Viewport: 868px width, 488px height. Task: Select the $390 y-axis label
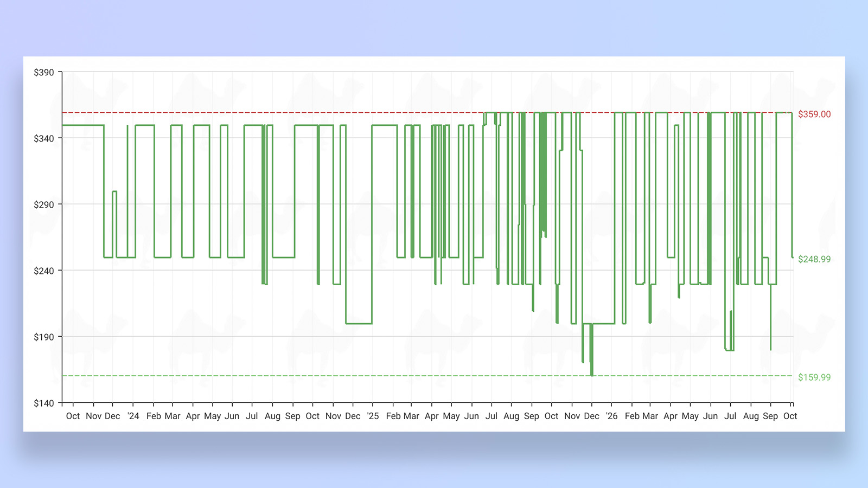click(44, 72)
